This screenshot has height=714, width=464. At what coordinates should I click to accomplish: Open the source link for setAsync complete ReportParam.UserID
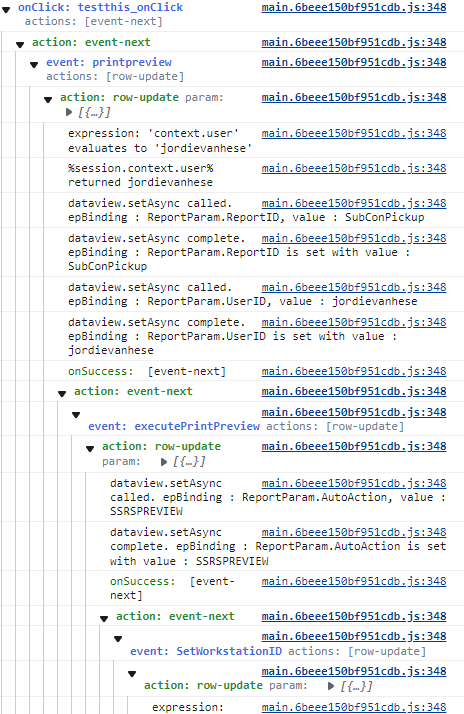tap(354, 322)
